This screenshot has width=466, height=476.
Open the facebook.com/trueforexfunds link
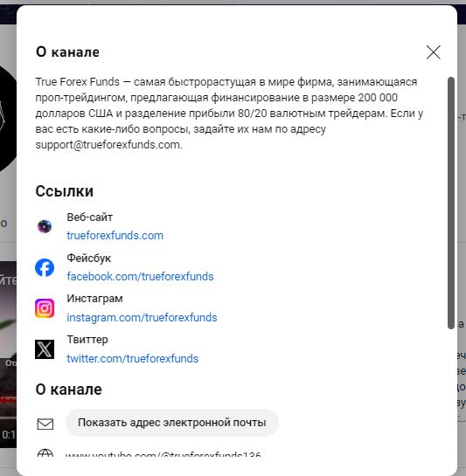click(x=140, y=277)
